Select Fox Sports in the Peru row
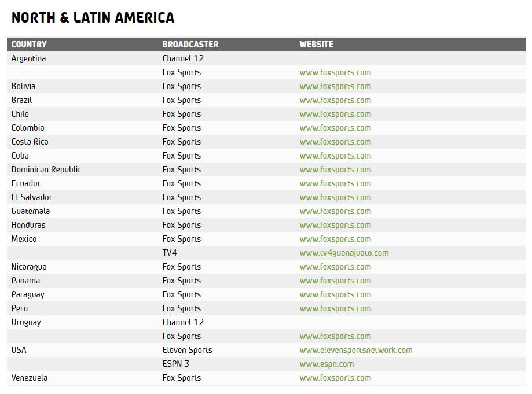Image resolution: width=532 pixels, height=394 pixels. 182,308
